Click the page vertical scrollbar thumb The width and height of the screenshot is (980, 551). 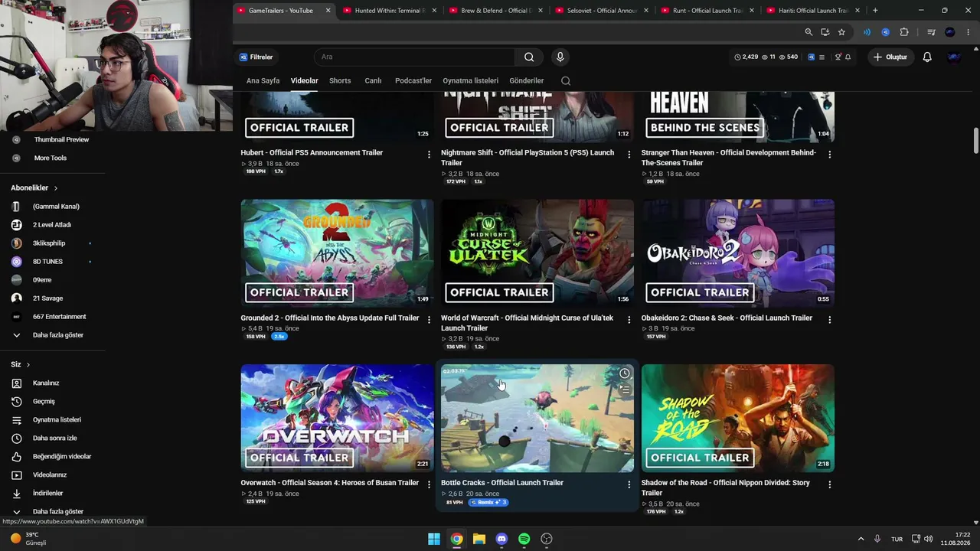[x=976, y=140]
